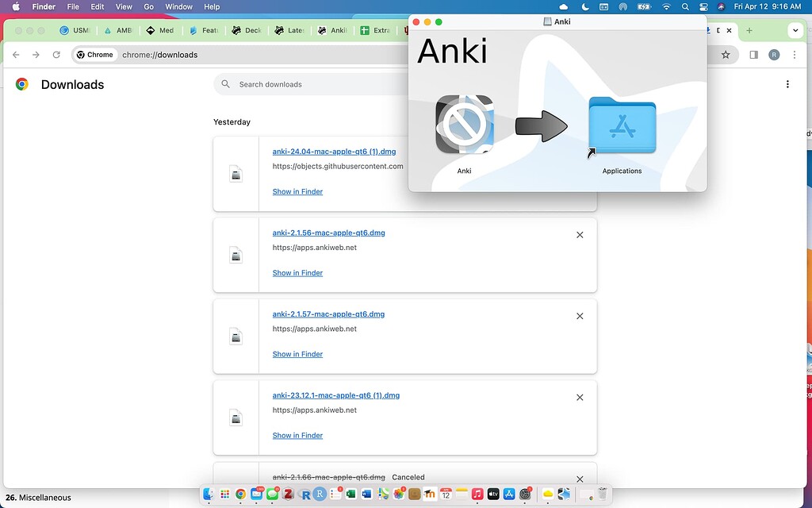The width and height of the screenshot is (812, 508).
Task: Remove anki-23.12.1 from downloads list
Action: click(x=580, y=398)
